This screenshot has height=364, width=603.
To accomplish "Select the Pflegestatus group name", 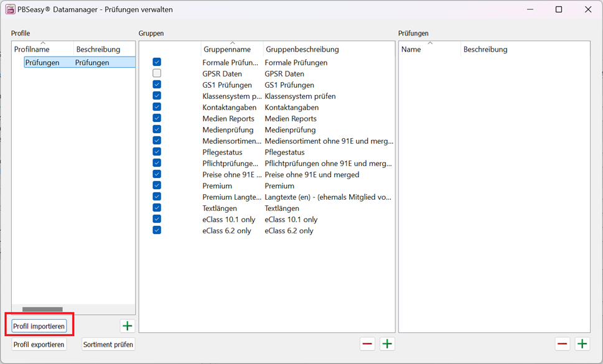I will click(x=222, y=152).
